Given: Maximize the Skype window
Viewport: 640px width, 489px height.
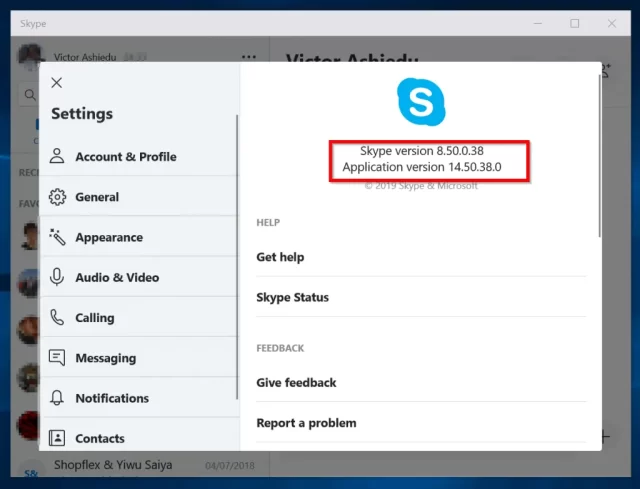Looking at the screenshot, I should click(575, 23).
